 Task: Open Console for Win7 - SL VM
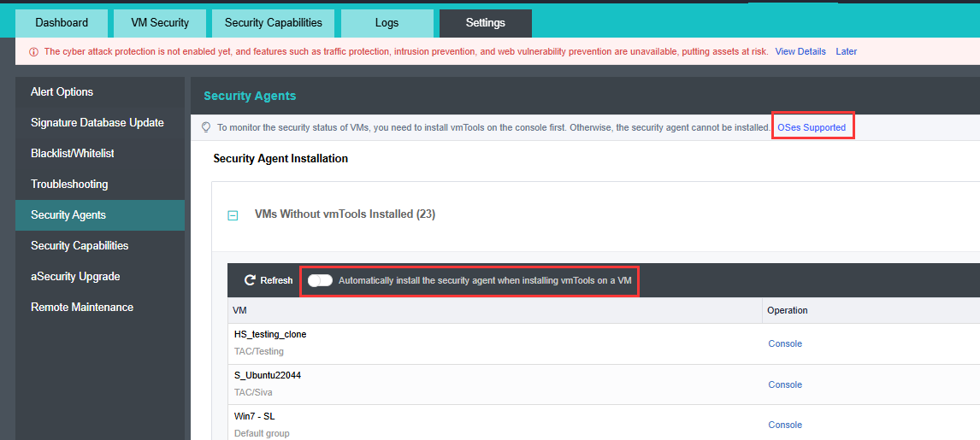point(785,425)
